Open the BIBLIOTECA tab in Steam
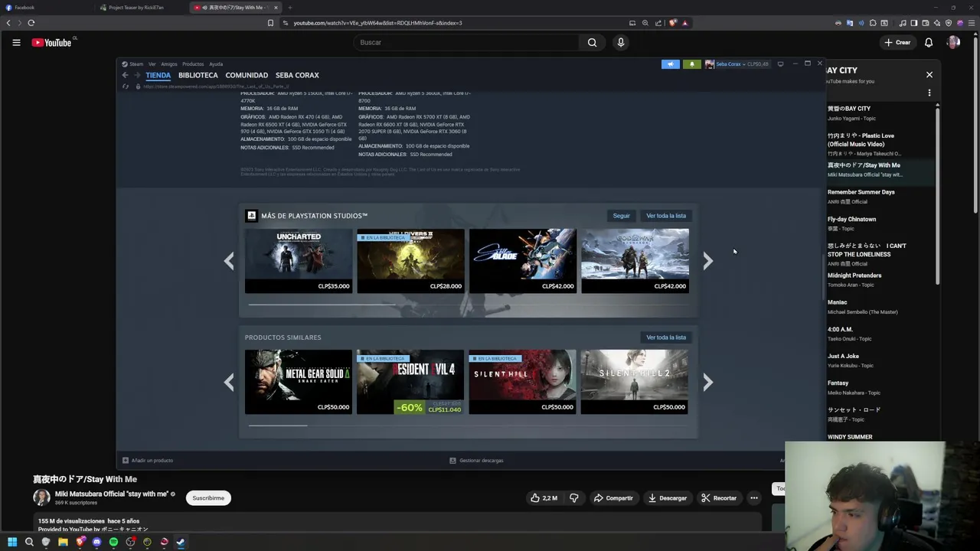The image size is (980, 551). tap(198, 75)
